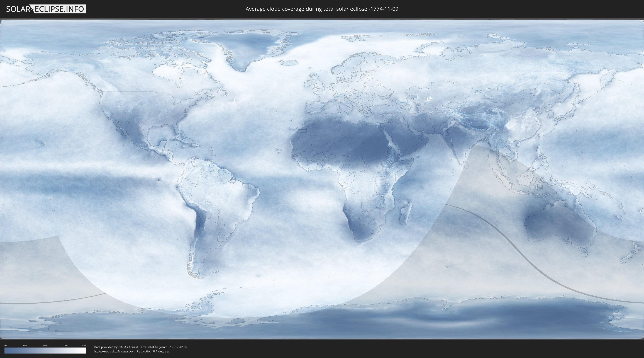Click the world cloud coverage map image

click(x=322, y=179)
